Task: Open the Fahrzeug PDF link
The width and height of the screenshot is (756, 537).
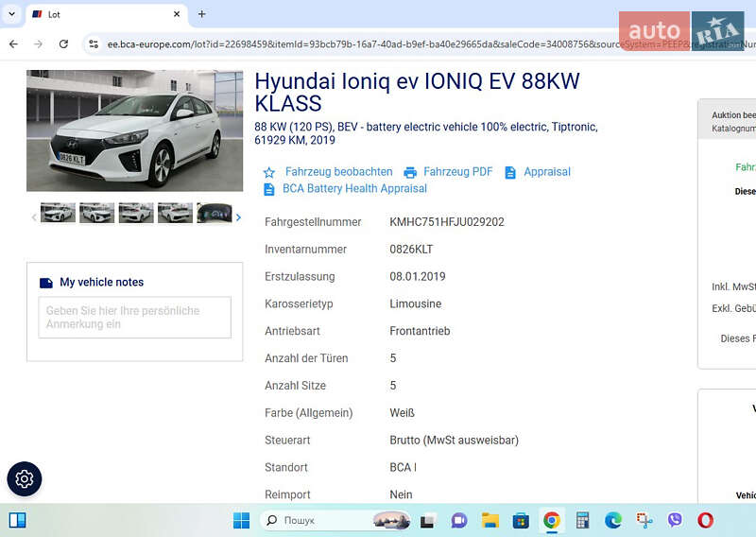Action: 457,172
